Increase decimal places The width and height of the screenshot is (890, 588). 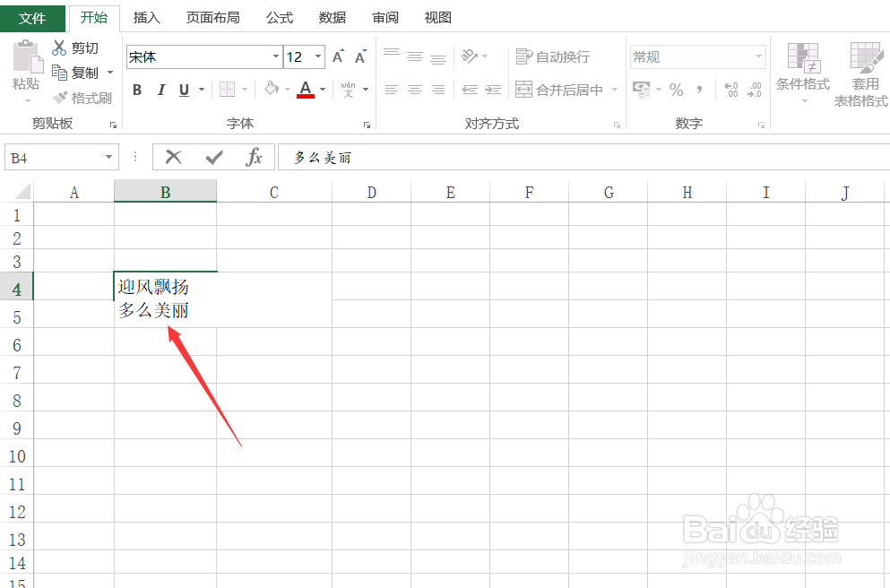731,90
